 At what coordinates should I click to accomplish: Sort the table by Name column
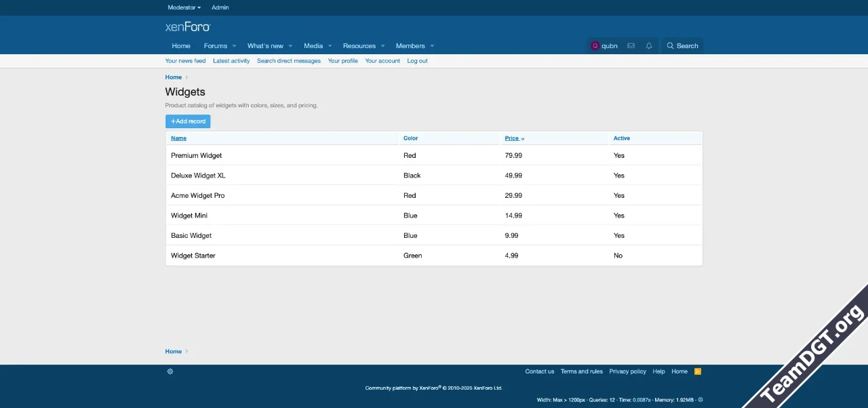tap(178, 138)
